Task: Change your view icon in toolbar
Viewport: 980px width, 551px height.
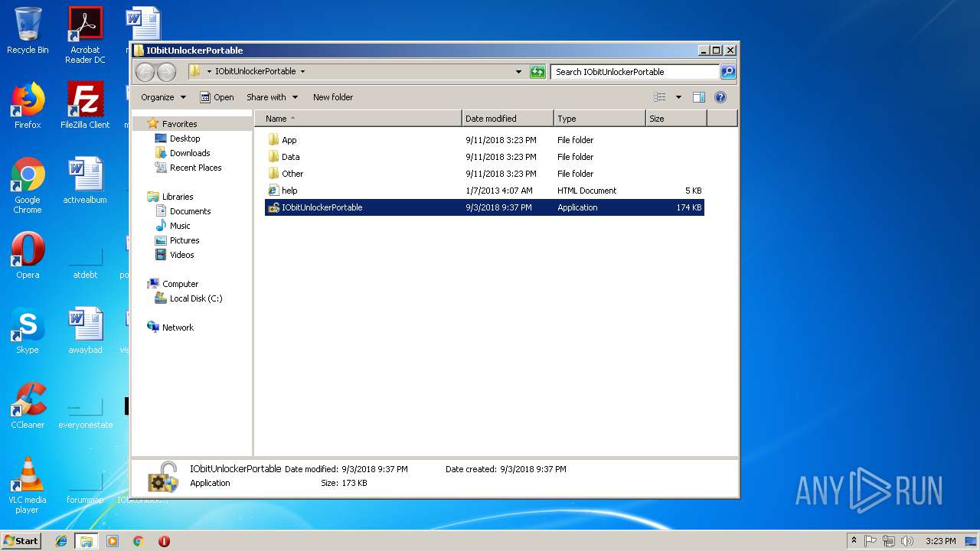Action: [x=659, y=97]
